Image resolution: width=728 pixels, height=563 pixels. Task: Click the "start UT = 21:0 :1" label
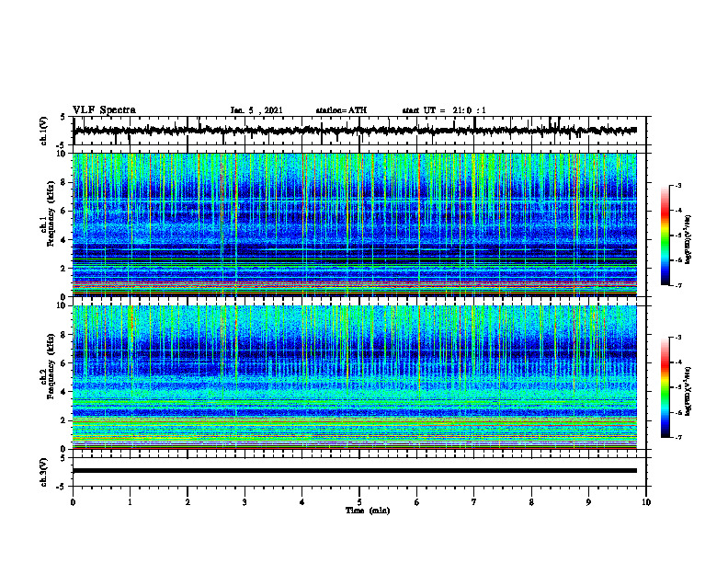pyautogui.click(x=444, y=110)
